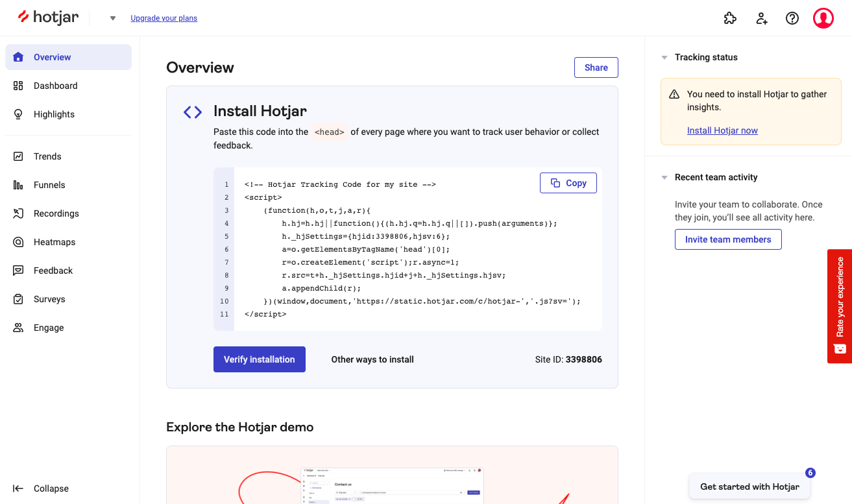This screenshot has height=504, width=852.
Task: Copy the tracking code
Action: pos(568,183)
